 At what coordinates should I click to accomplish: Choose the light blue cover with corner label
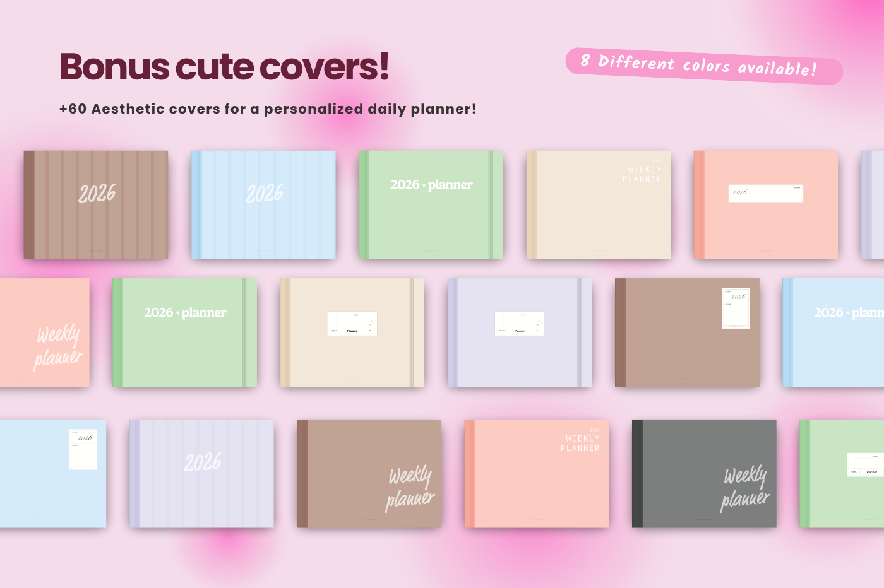(x=53, y=474)
